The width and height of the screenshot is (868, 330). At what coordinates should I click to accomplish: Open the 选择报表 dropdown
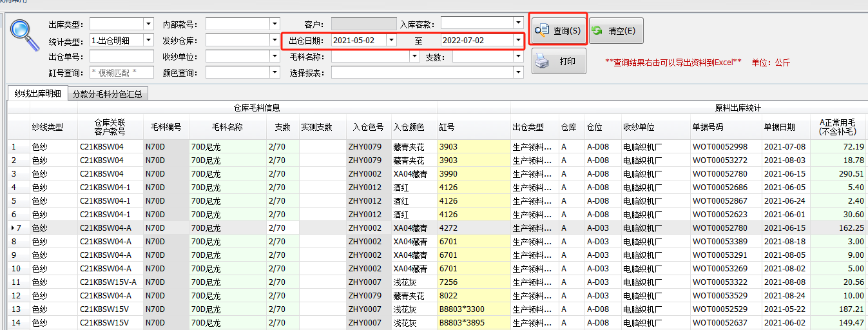tap(519, 73)
